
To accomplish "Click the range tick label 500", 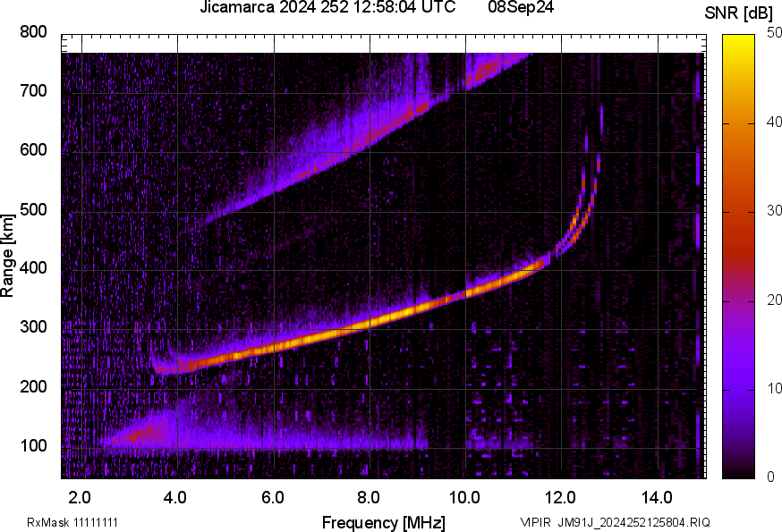I will [x=33, y=209].
